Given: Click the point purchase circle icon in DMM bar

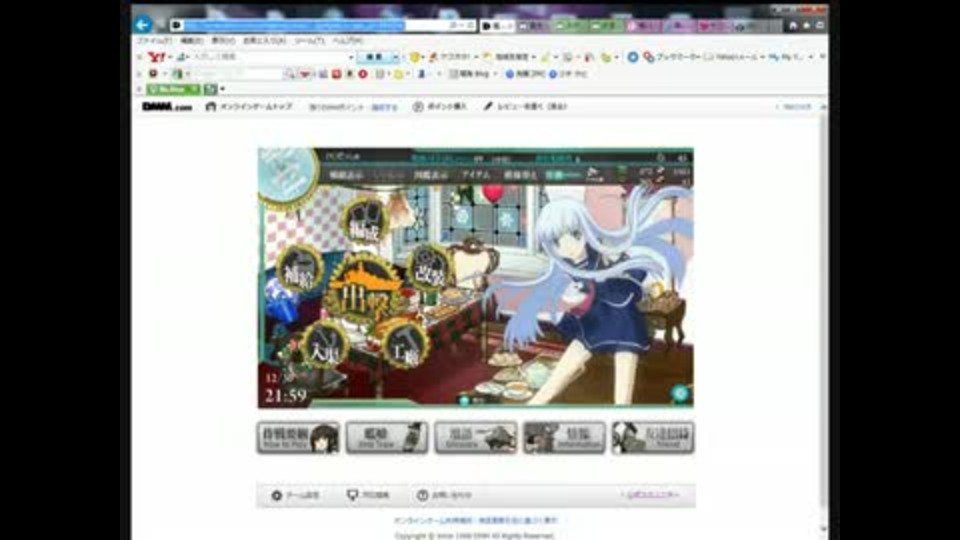Looking at the screenshot, I should pyautogui.click(x=418, y=107).
